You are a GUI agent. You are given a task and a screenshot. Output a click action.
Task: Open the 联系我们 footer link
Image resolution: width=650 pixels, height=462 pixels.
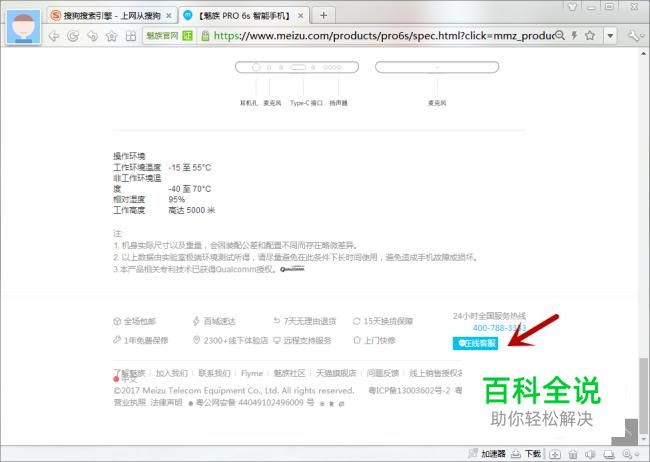(214, 373)
